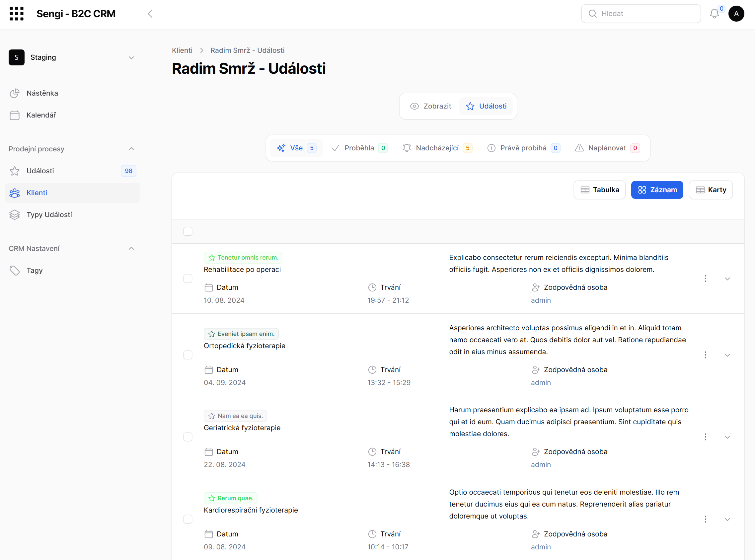Open the apps grid menu icon
The width and height of the screenshot is (755, 560).
(x=17, y=14)
